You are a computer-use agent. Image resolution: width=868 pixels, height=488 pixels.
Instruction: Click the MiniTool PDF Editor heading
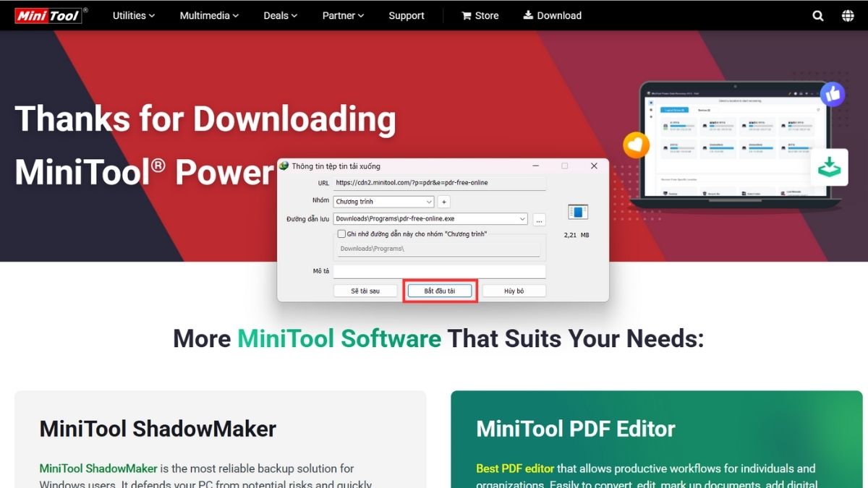(576, 429)
